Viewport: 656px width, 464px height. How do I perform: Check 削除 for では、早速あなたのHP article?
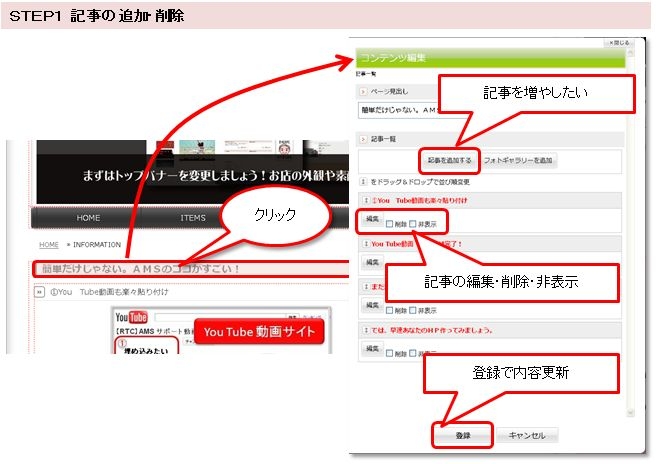click(390, 354)
